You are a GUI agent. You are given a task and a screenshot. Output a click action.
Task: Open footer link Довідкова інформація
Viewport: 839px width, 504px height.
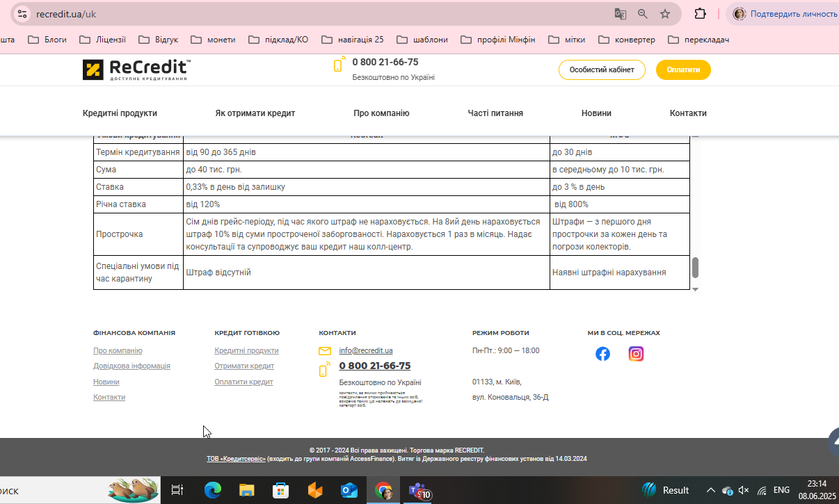131,366
